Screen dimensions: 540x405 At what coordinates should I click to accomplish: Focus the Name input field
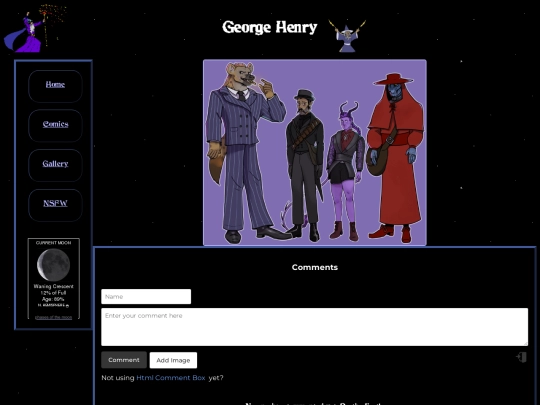pos(146,297)
